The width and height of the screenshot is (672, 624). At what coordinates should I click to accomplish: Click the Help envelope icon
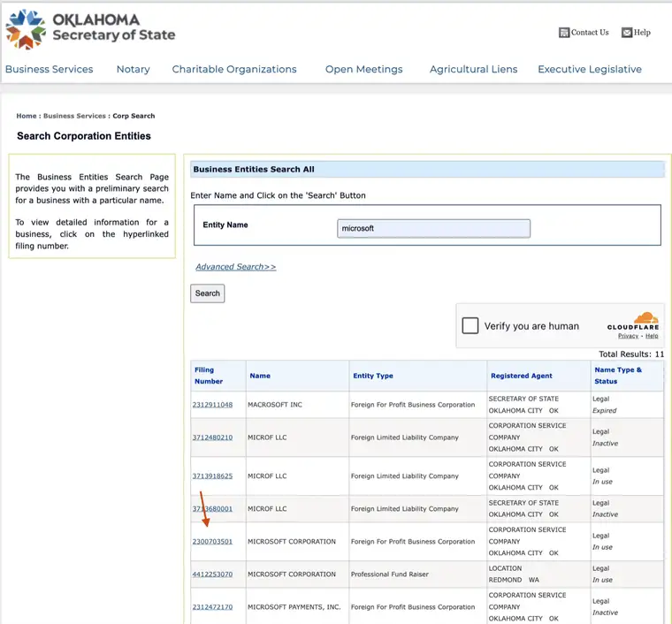tap(627, 33)
